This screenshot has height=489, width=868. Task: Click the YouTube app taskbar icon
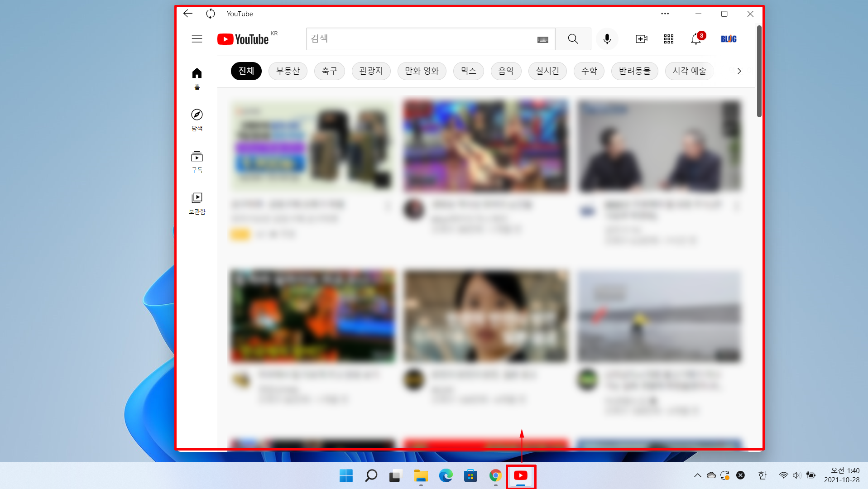tap(521, 475)
